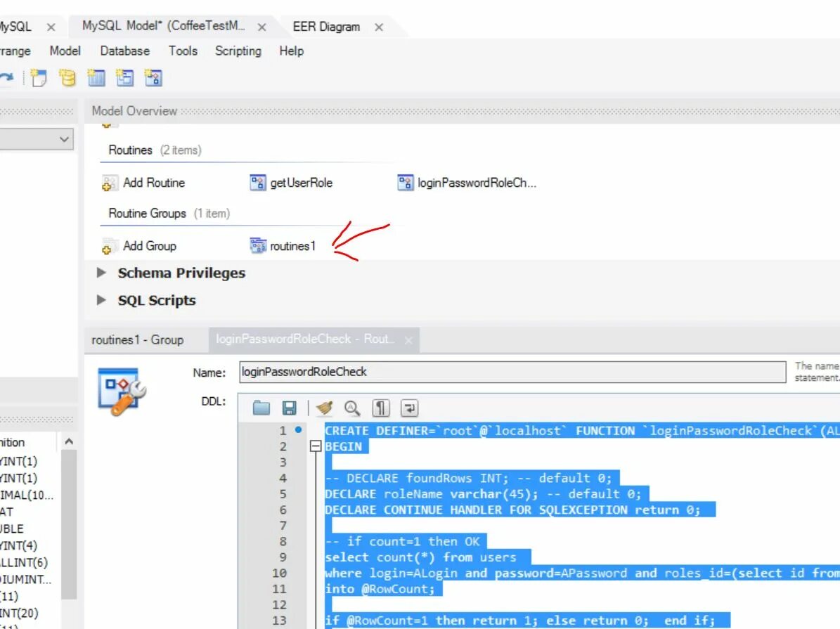
Task: Click the breakpoint dot on line 1
Action: (x=298, y=429)
